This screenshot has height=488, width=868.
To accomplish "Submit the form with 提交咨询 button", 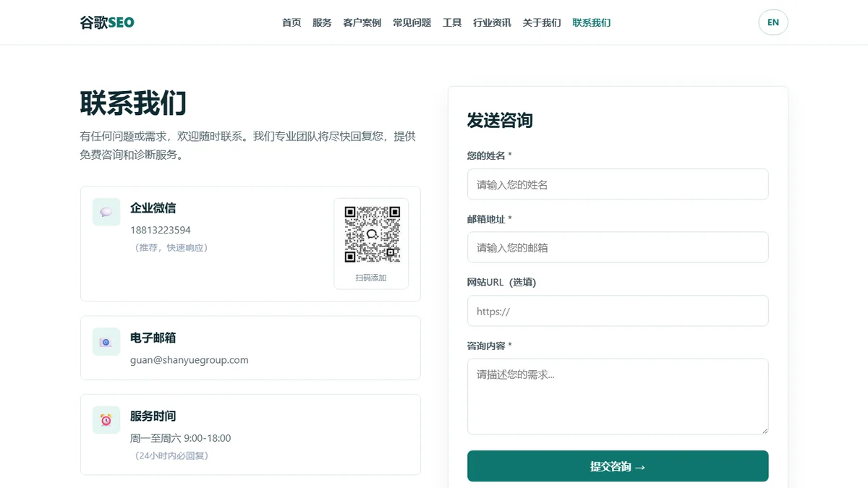I will click(618, 466).
